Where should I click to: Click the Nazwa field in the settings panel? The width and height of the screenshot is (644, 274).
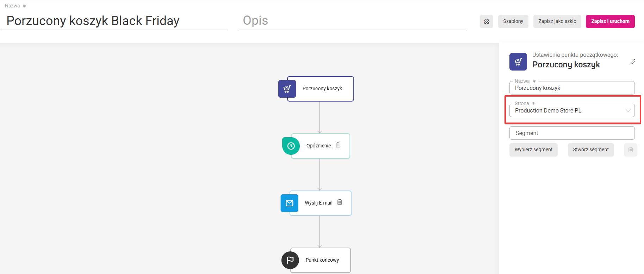572,88
